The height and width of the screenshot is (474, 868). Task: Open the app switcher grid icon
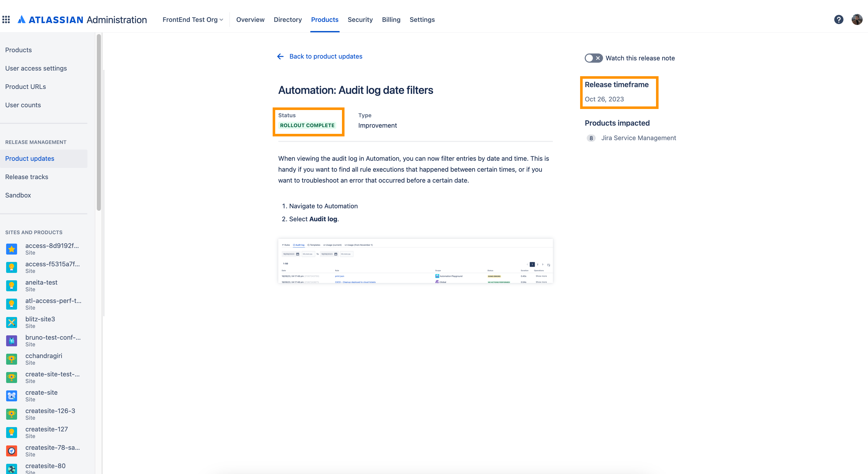click(x=6, y=20)
